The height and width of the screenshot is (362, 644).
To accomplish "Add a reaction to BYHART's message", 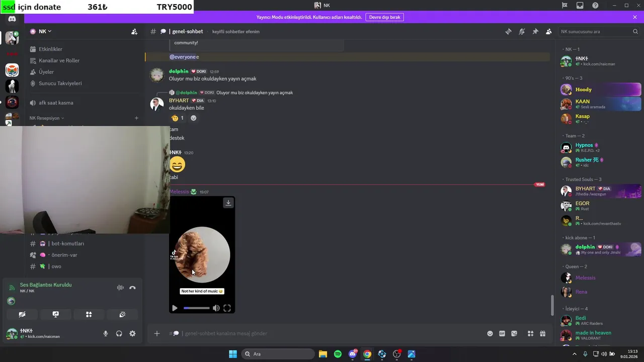I will click(194, 118).
